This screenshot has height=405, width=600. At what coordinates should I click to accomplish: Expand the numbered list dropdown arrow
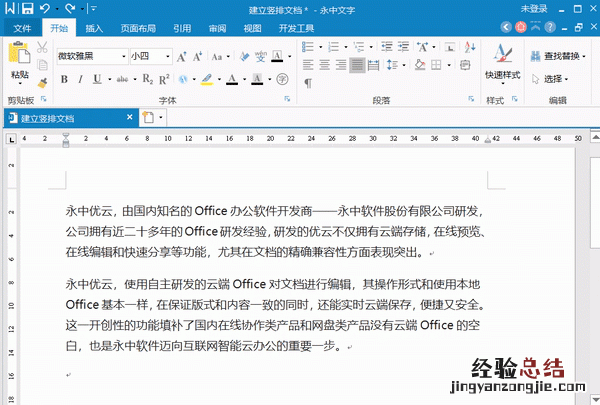pyautogui.click(x=346, y=47)
